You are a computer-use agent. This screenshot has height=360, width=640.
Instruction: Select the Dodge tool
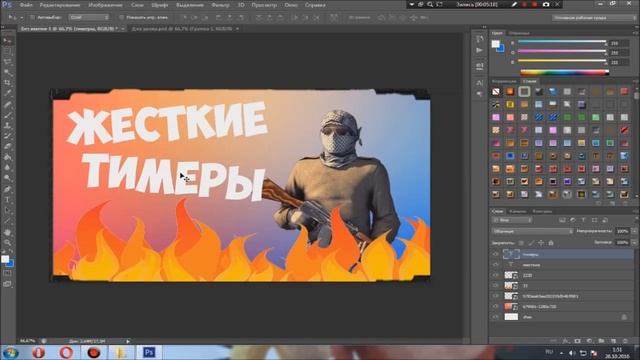click(x=7, y=178)
